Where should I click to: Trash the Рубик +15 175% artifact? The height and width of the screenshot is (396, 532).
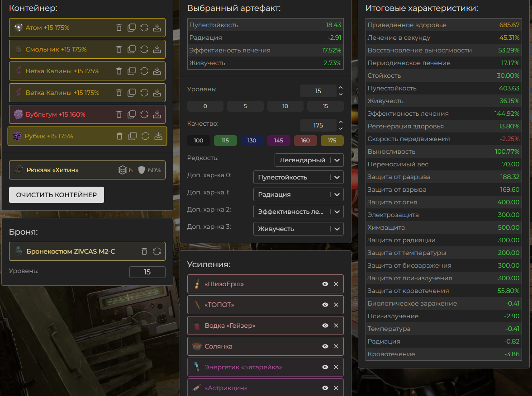pos(119,137)
